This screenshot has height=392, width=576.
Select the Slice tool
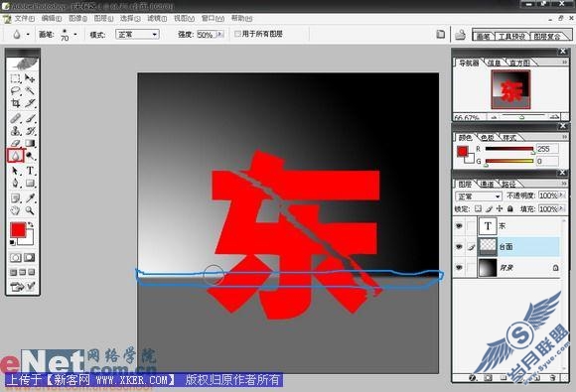click(x=30, y=103)
